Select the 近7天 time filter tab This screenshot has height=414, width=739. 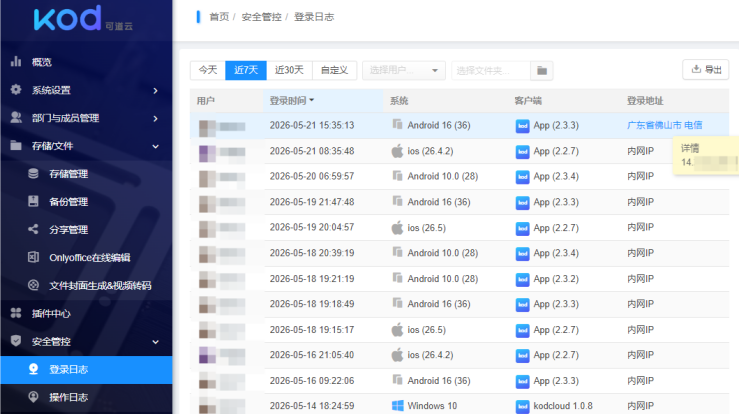coord(246,70)
